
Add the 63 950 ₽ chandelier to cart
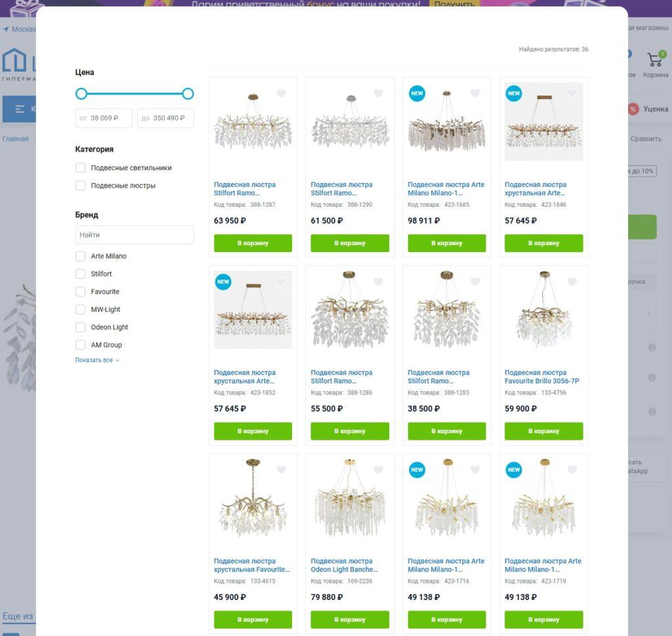click(253, 243)
